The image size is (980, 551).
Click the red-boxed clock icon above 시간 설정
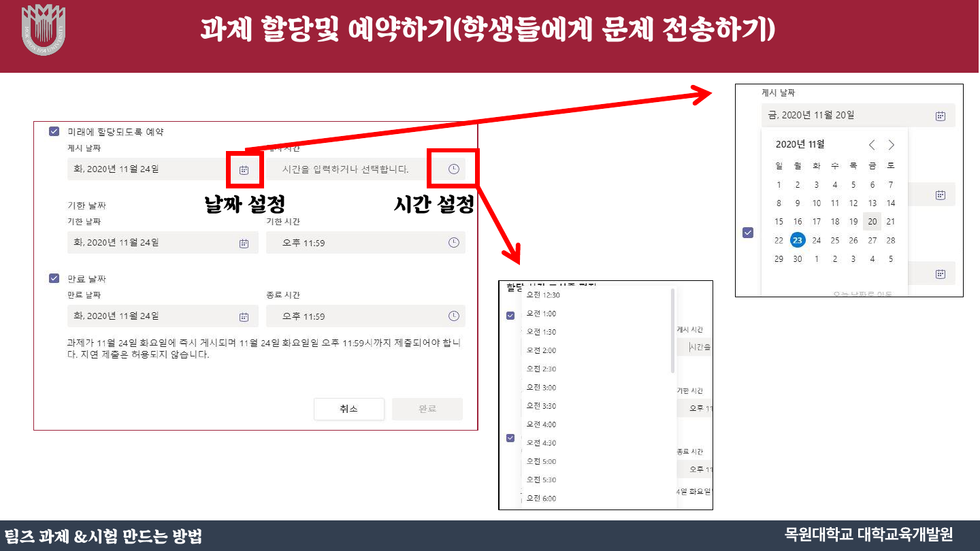pyautogui.click(x=454, y=169)
